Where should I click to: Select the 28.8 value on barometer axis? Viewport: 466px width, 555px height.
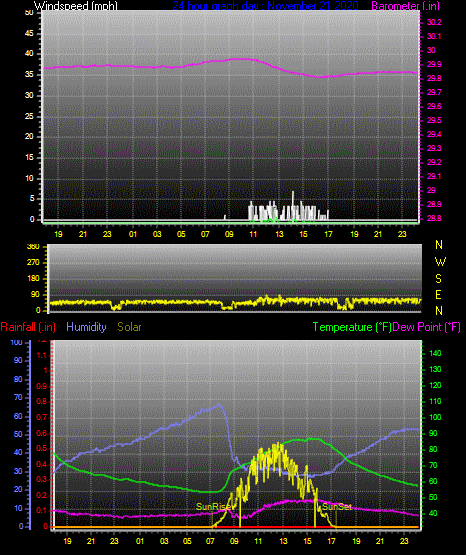(x=434, y=218)
